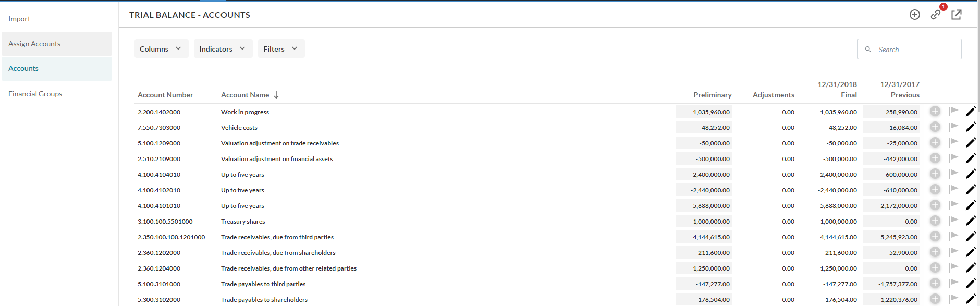Expand the Columns dropdown
Image resolution: width=980 pixels, height=306 pixels.
(161, 49)
